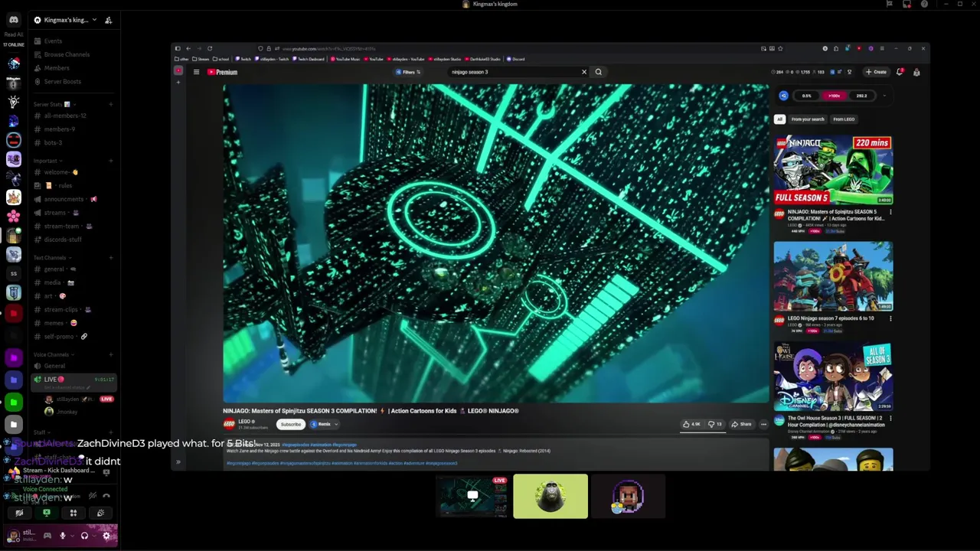This screenshot has height=551, width=980.
Task: Open the green folder server group
Action: click(13, 401)
